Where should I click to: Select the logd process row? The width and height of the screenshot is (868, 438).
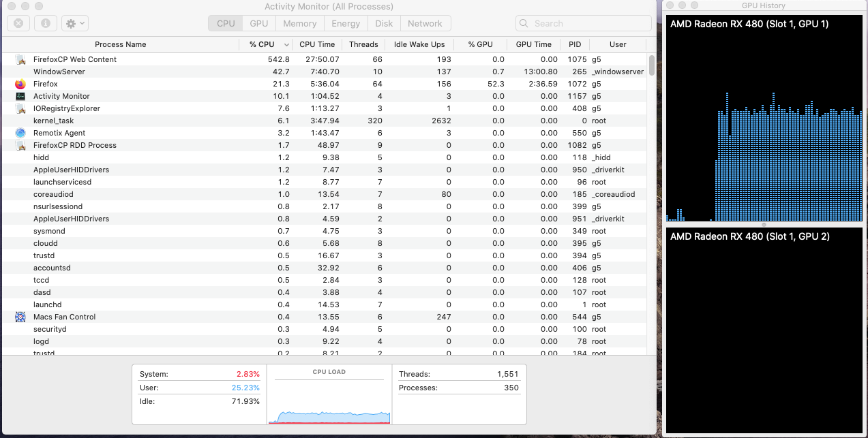pos(325,341)
